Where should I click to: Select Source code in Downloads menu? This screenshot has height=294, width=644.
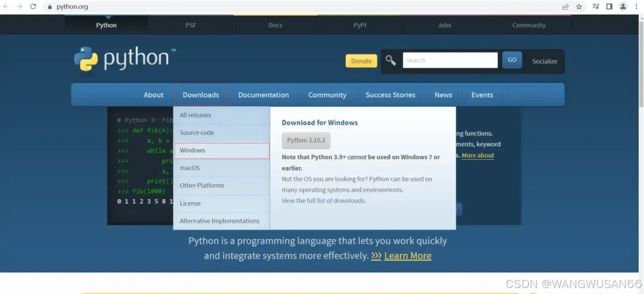tap(221, 133)
